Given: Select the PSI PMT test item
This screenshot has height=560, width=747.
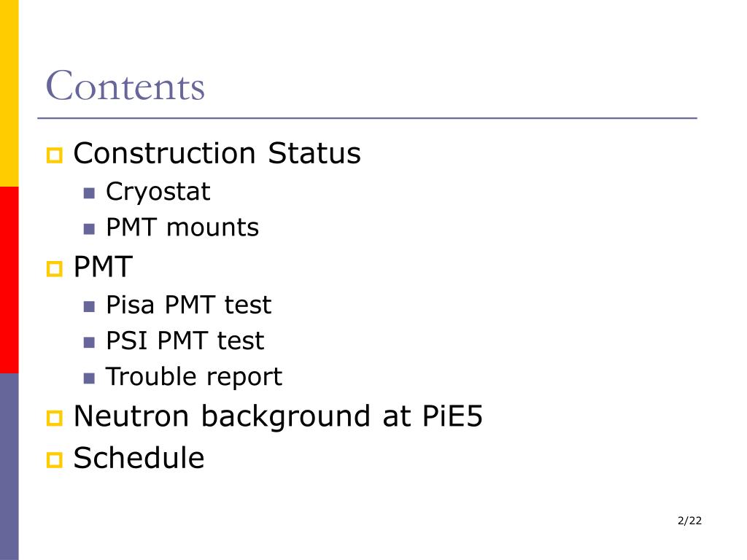Looking at the screenshot, I should point(185,341).
